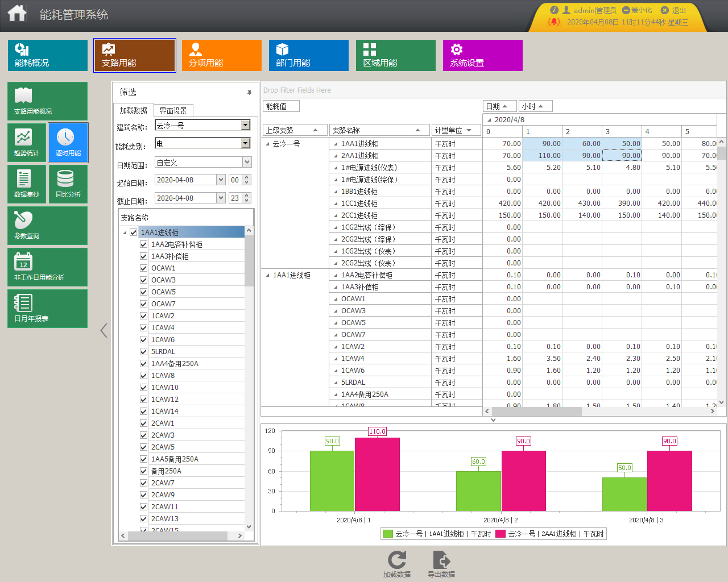728x582 pixels.
Task: Uncheck 1AA2电容补偿柜 in the branch list
Action: (144, 244)
